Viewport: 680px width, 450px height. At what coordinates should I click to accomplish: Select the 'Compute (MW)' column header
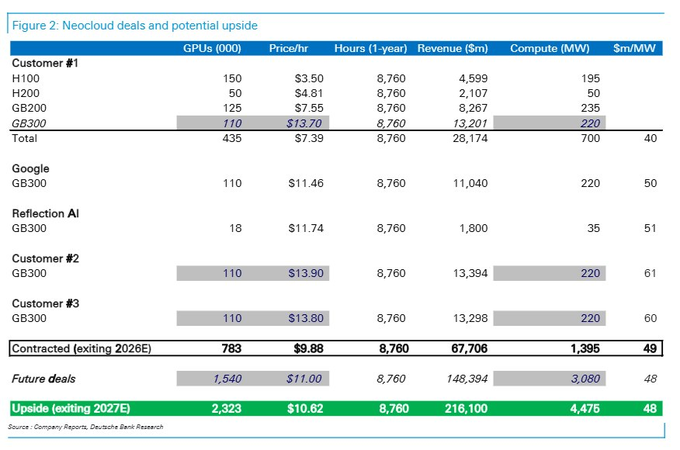549,48
